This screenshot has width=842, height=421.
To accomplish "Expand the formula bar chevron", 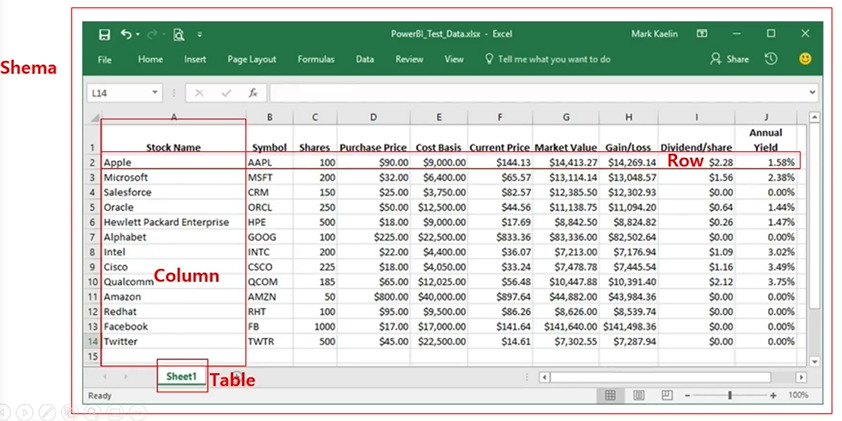I will click(812, 93).
